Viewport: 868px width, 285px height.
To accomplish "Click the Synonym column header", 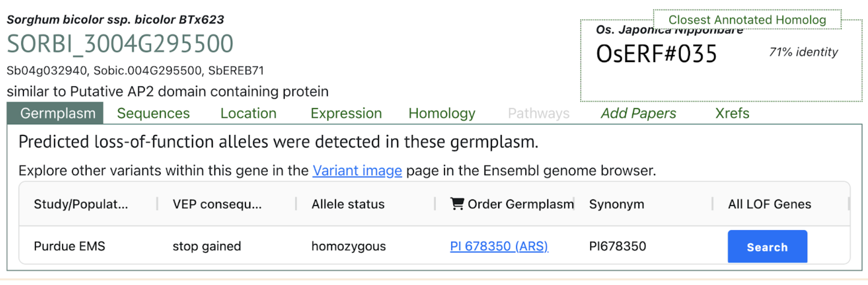I will pyautogui.click(x=617, y=204).
